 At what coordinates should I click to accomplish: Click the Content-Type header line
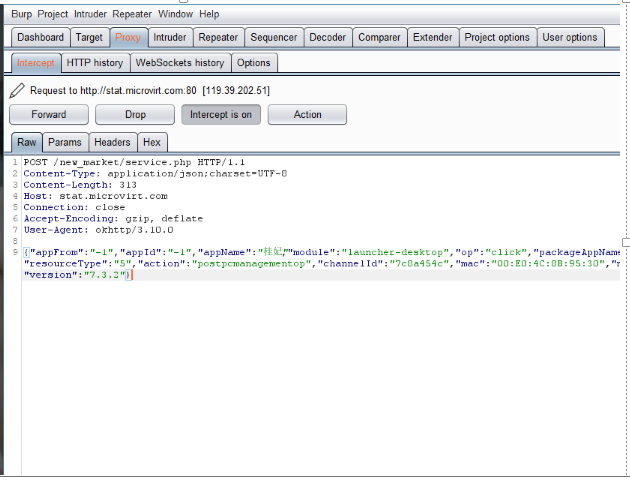155,174
